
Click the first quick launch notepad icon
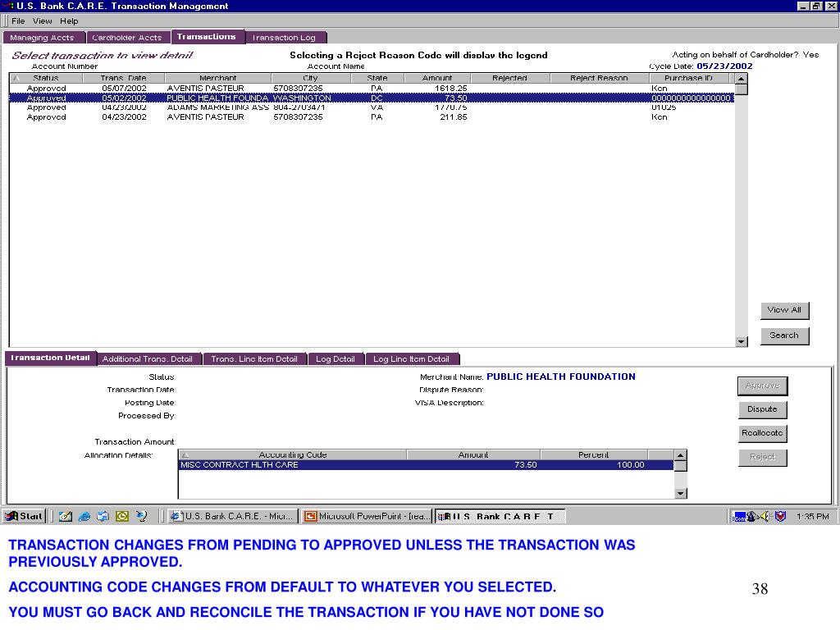(66, 517)
